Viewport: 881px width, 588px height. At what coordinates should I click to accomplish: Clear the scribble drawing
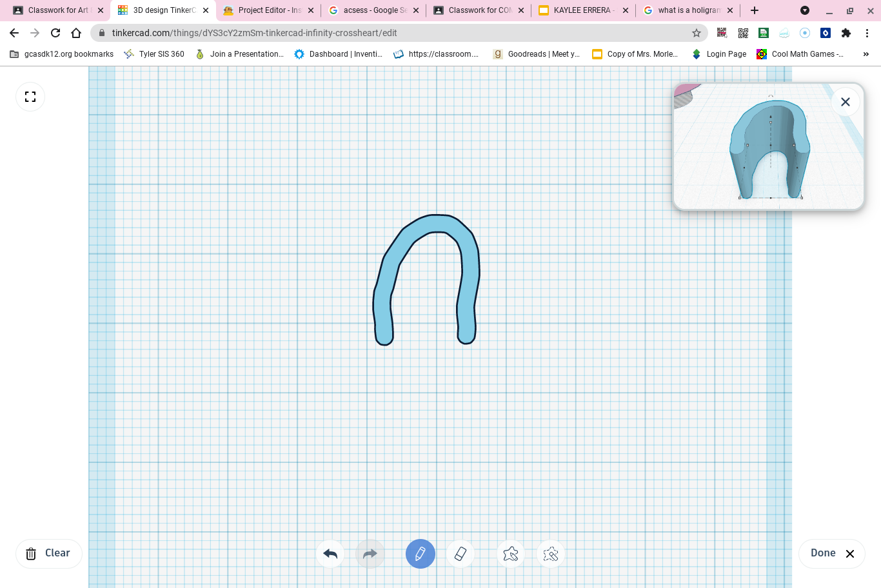[48, 553]
